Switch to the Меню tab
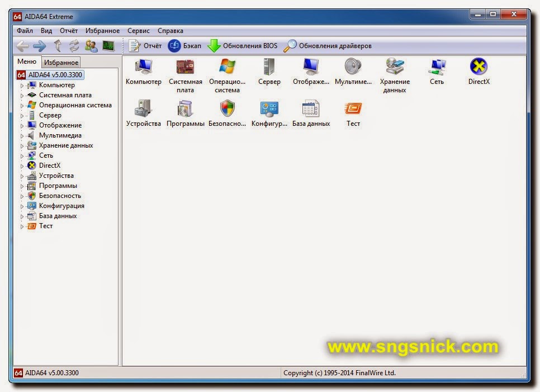The height and width of the screenshot is (392, 540). tap(27, 62)
